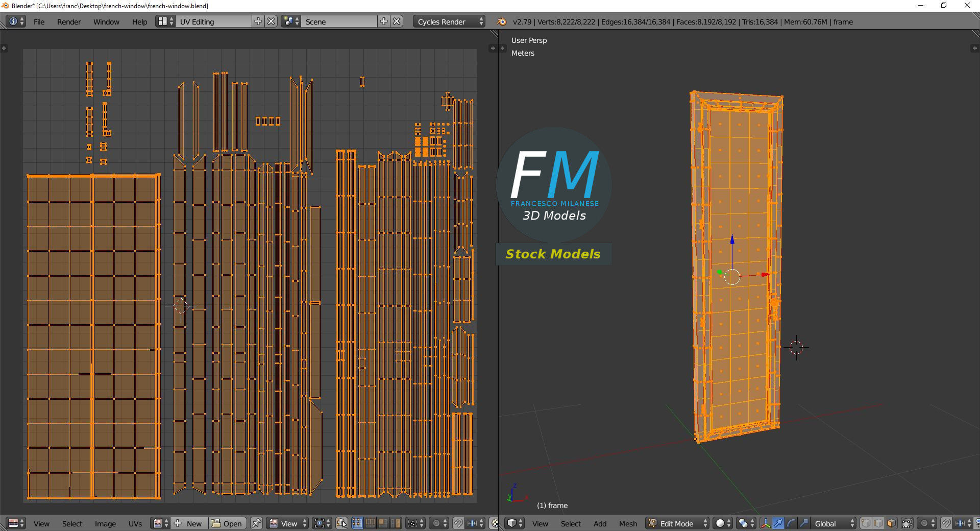Open the Image menu
The width and height of the screenshot is (980, 531).
[105, 523]
